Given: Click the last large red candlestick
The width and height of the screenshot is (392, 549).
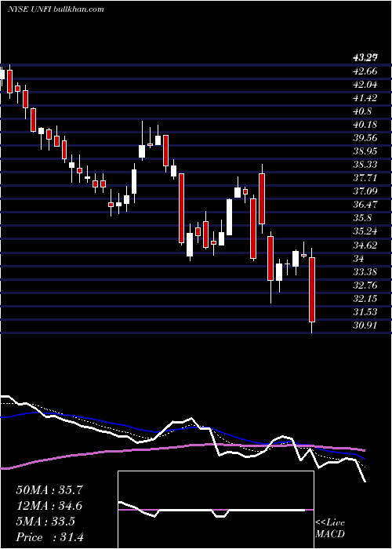Looking at the screenshot, I should pos(312,289).
